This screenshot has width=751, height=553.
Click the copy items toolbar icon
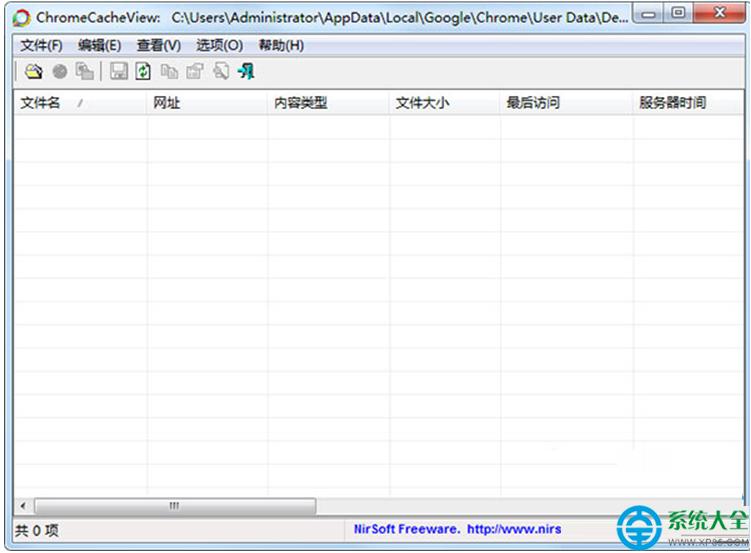169,71
